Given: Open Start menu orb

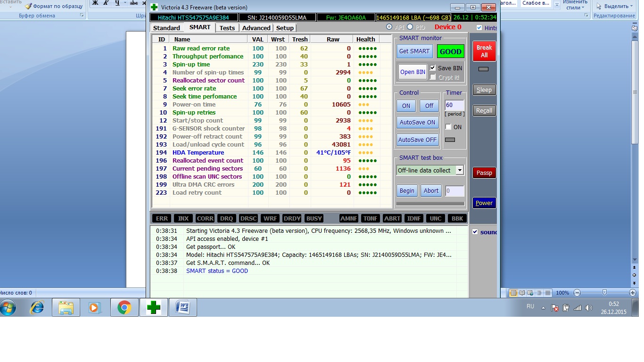Looking at the screenshot, I should coord(8,308).
